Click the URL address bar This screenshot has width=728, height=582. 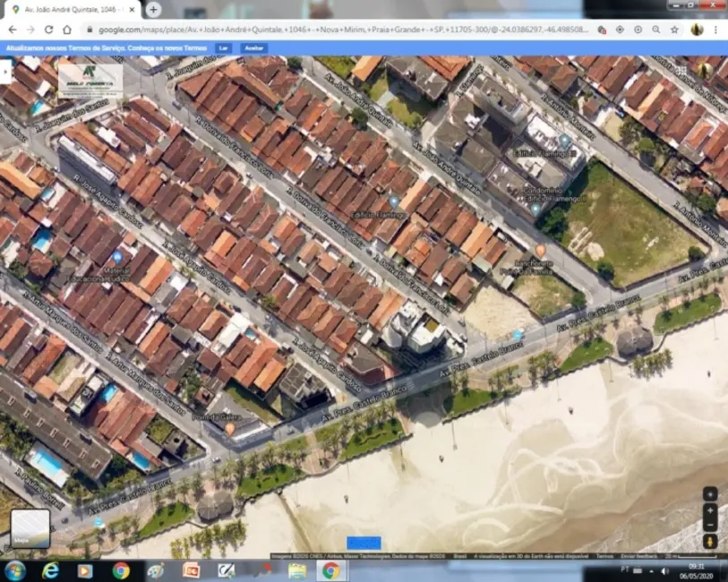coord(340,30)
